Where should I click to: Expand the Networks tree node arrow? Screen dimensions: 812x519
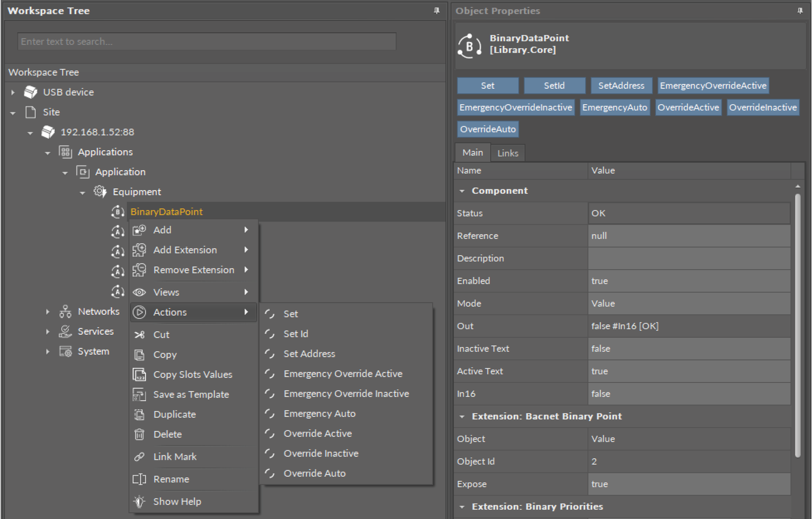(48, 311)
